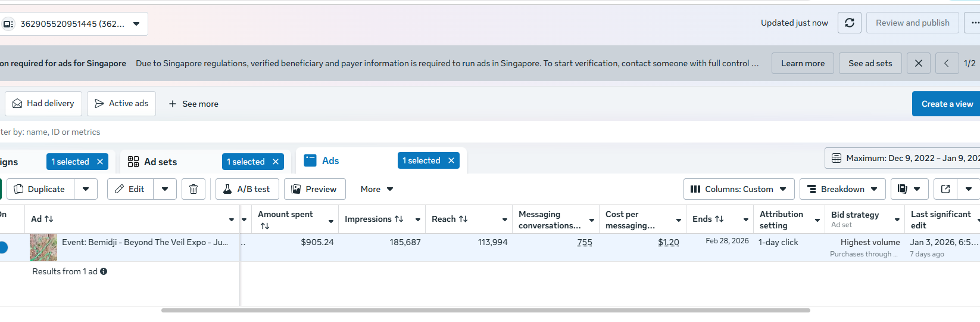Screen dimensions: 980x322
Task: Go to the previous notification
Action: pos(946,63)
